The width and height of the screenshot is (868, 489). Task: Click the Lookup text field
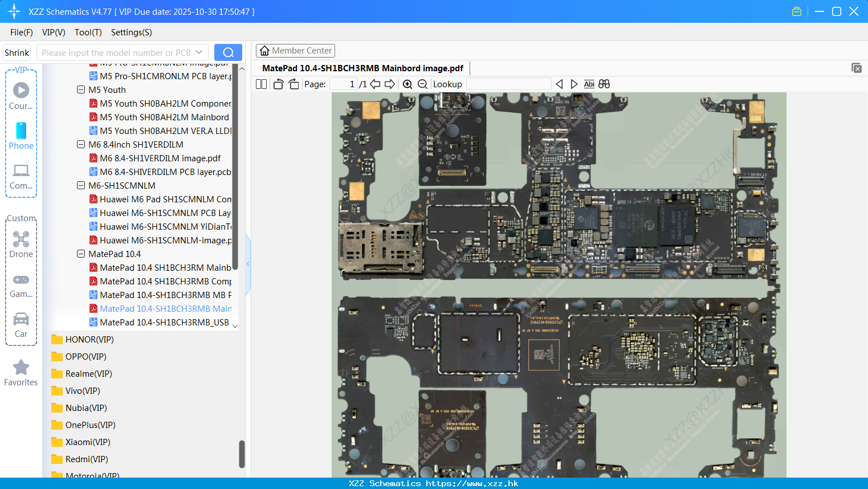tap(509, 84)
